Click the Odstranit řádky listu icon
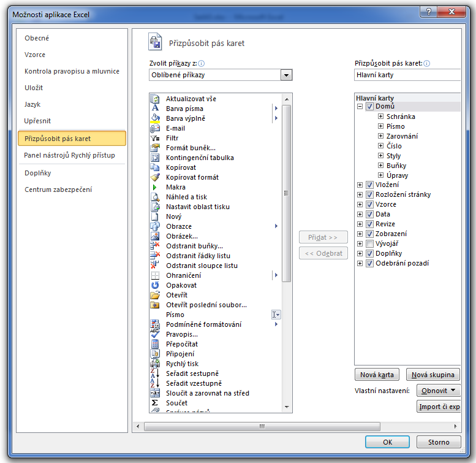This screenshot has width=476, height=463. pos(155,256)
